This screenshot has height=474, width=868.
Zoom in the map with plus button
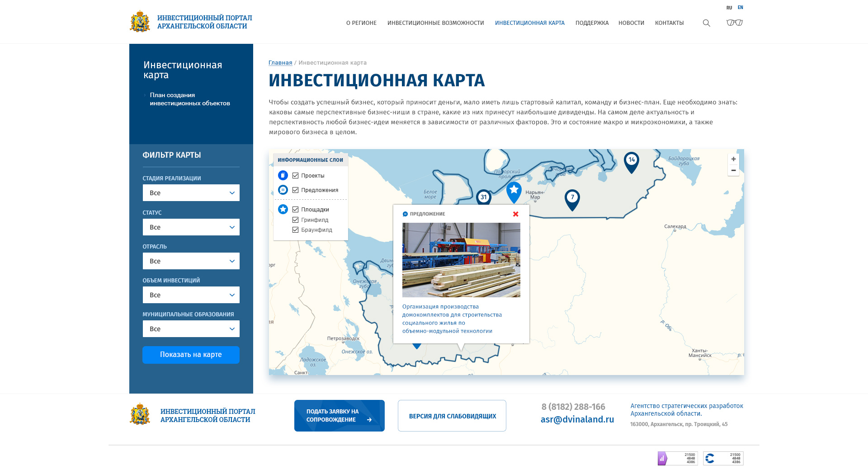pos(733,159)
